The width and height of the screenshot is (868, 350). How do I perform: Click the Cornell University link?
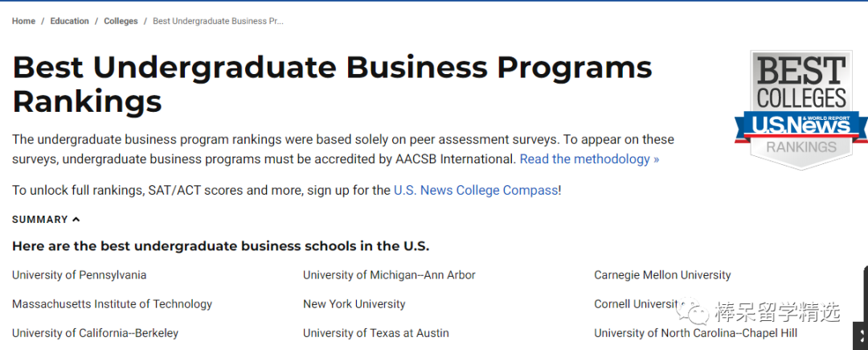point(635,304)
